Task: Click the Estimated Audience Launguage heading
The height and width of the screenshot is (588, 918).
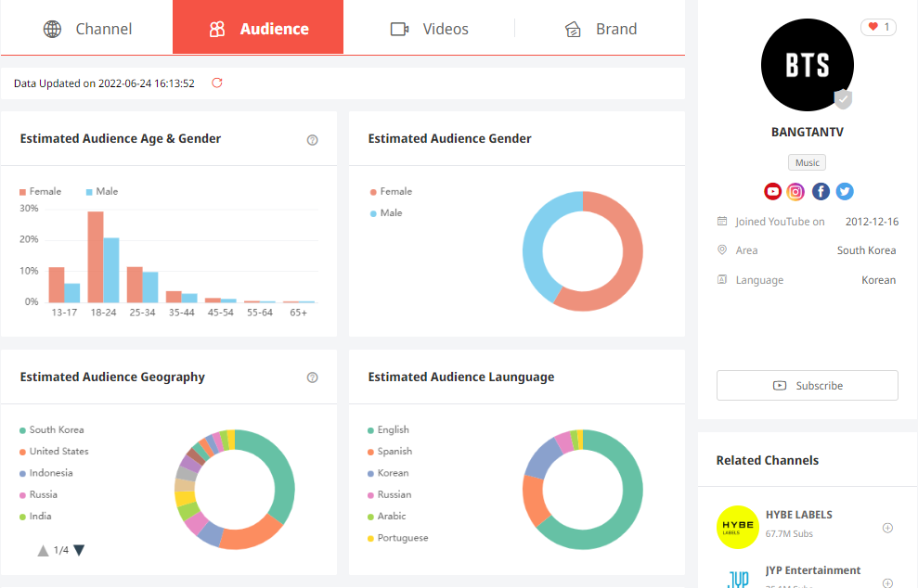Action: [461, 377]
